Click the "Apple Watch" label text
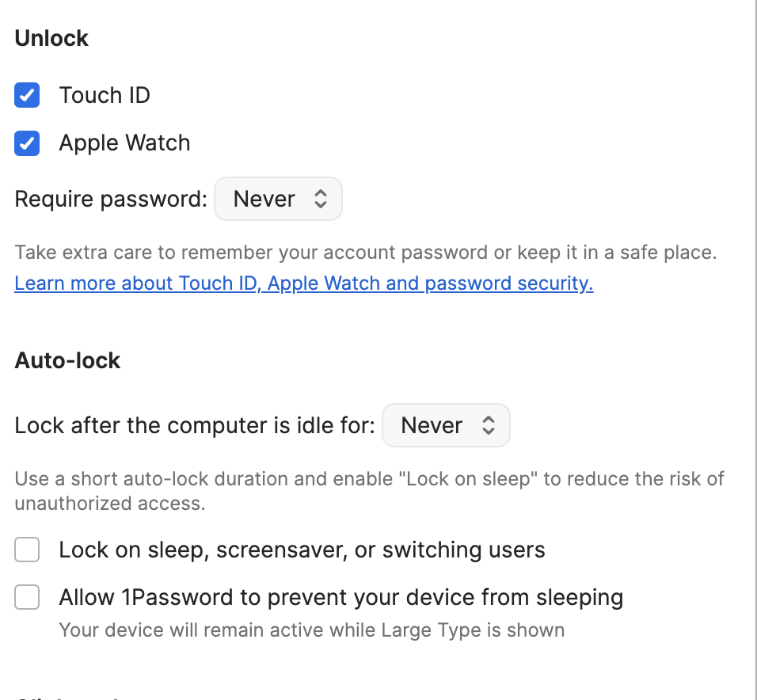The height and width of the screenshot is (700, 757). 124,143
